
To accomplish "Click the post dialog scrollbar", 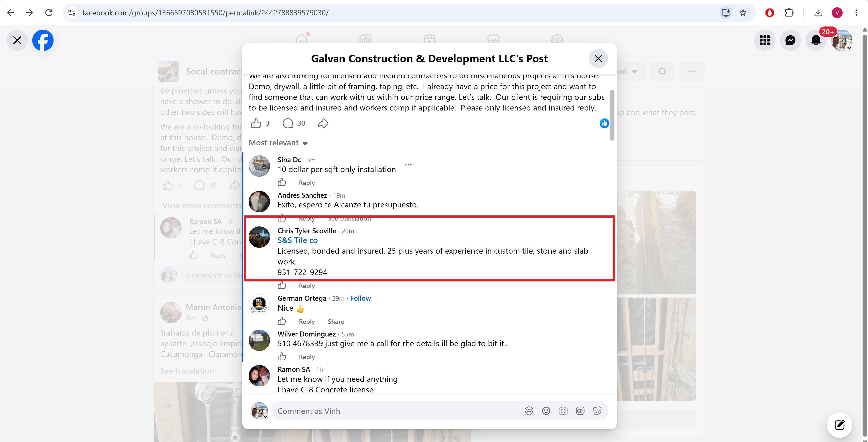I will [612, 115].
